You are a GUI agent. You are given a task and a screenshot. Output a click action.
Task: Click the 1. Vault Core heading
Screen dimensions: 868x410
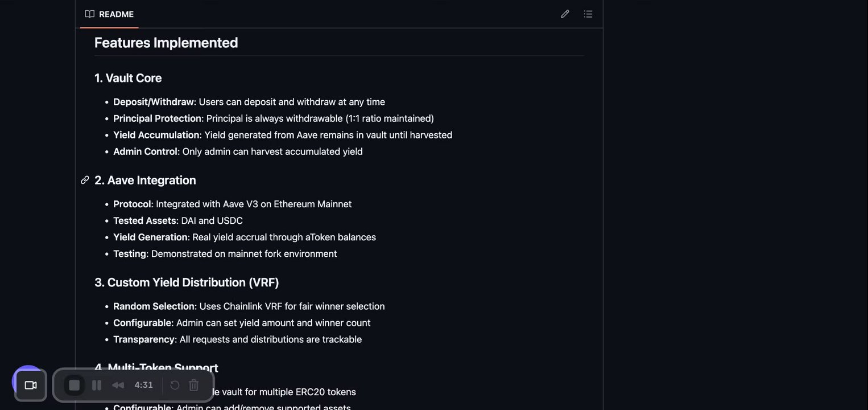[x=128, y=78]
